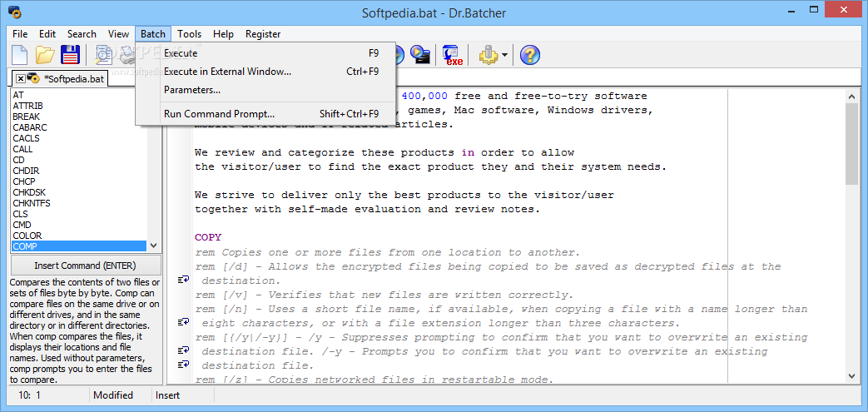This screenshot has width=868, height=412.
Task: Choose Run Command Prompt... menu item
Action: tap(266, 114)
